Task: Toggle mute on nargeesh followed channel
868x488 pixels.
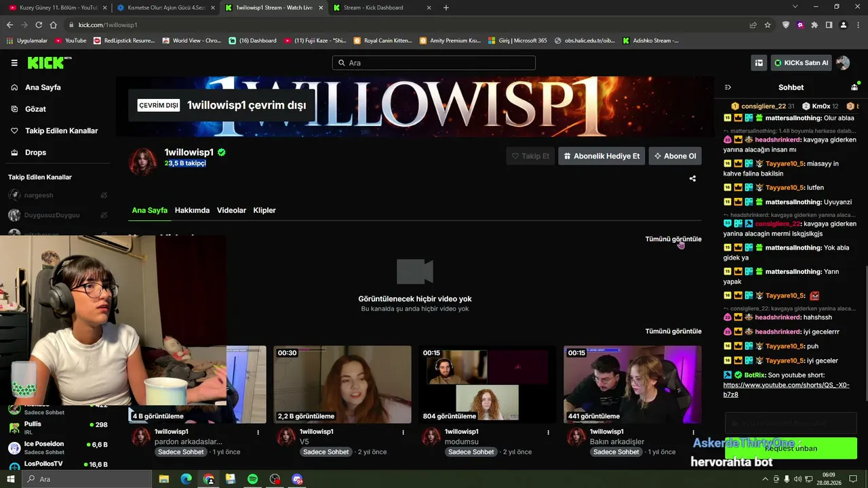Action: tap(104, 195)
